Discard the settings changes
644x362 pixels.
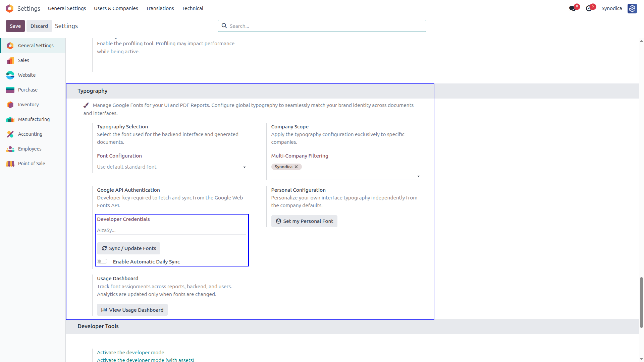pos(39,26)
